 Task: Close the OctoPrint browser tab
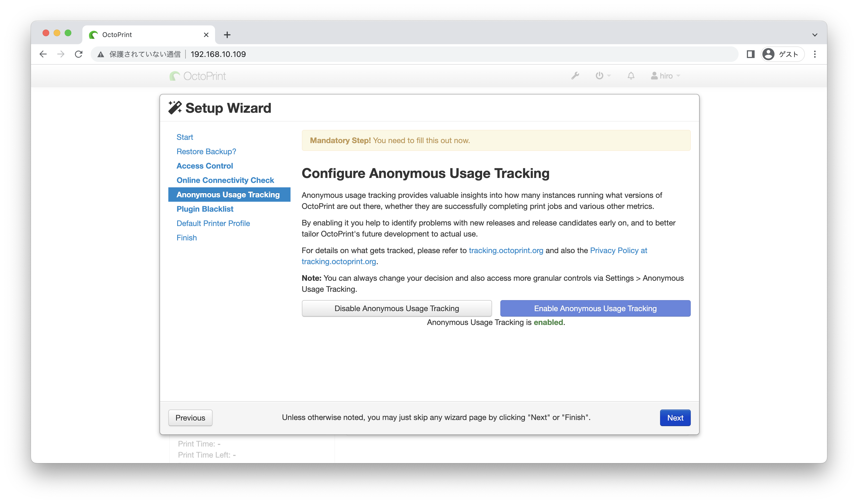click(x=206, y=35)
